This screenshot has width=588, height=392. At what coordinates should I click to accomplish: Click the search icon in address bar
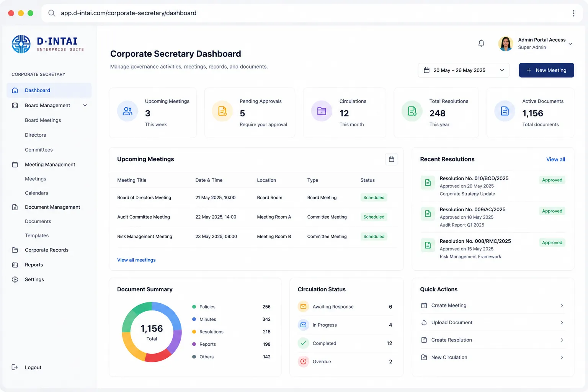[x=52, y=13]
